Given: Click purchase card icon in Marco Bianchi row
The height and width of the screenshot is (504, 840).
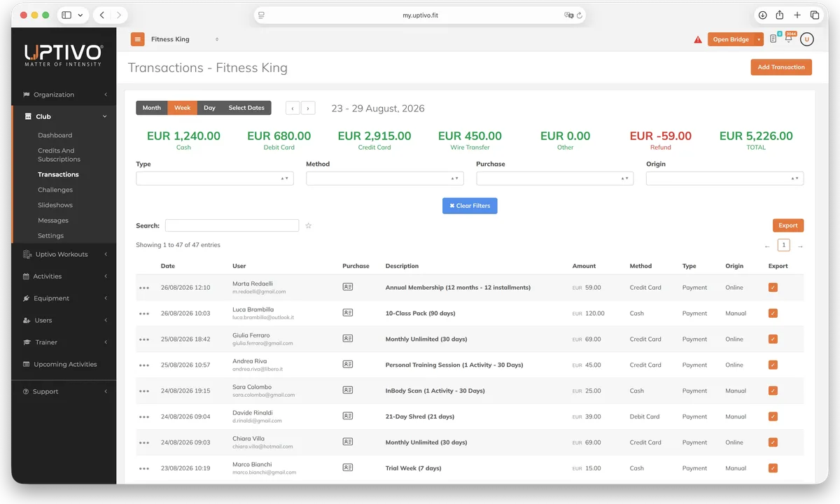Looking at the screenshot, I should click(x=348, y=468).
